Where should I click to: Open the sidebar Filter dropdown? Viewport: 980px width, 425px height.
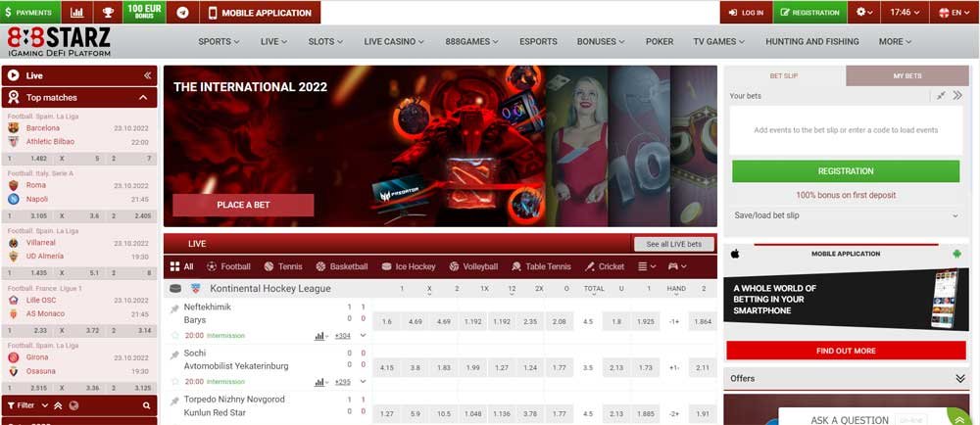(x=27, y=405)
